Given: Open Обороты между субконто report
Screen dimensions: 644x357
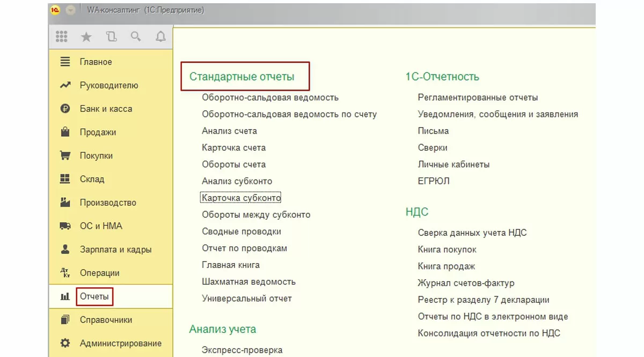Looking at the screenshot, I should 256,214.
